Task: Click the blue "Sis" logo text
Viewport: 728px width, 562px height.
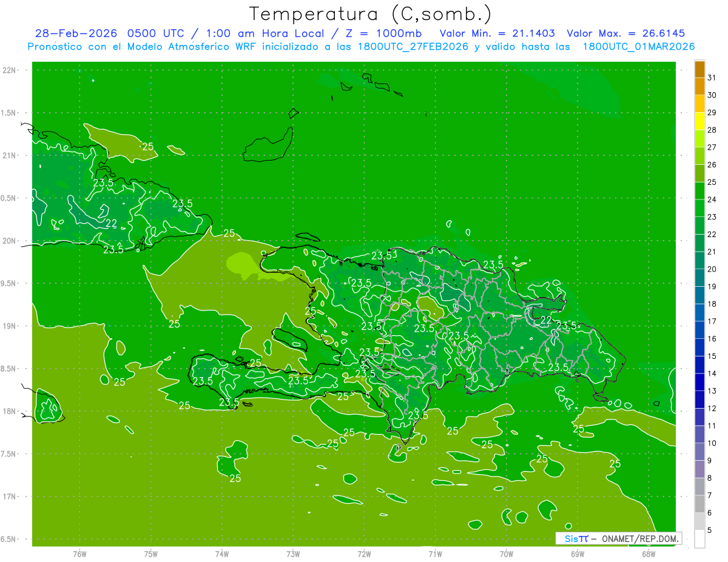Action: click(571, 538)
